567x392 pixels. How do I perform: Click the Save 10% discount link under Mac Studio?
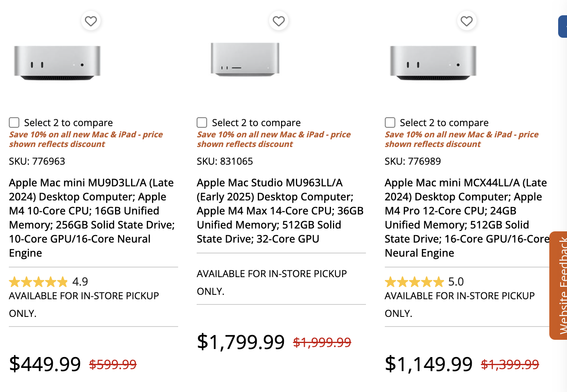273,139
